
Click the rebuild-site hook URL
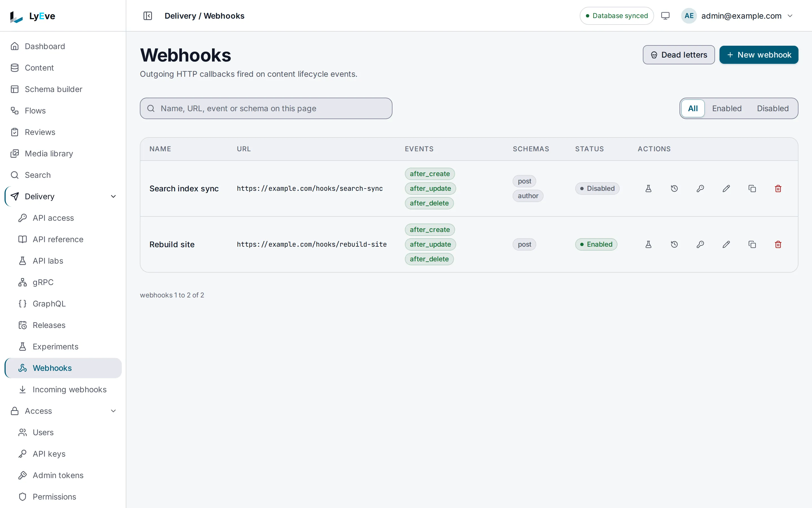pos(312,244)
